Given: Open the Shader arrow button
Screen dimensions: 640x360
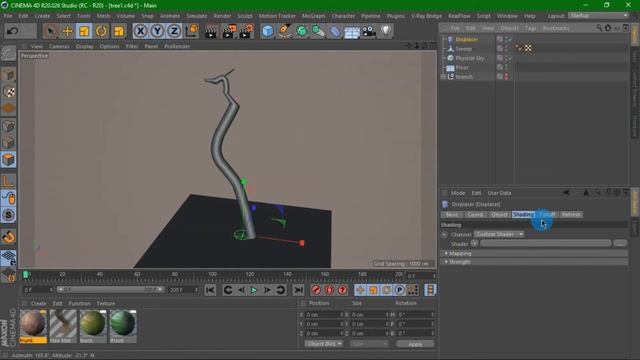Looking at the screenshot, I should coord(474,243).
